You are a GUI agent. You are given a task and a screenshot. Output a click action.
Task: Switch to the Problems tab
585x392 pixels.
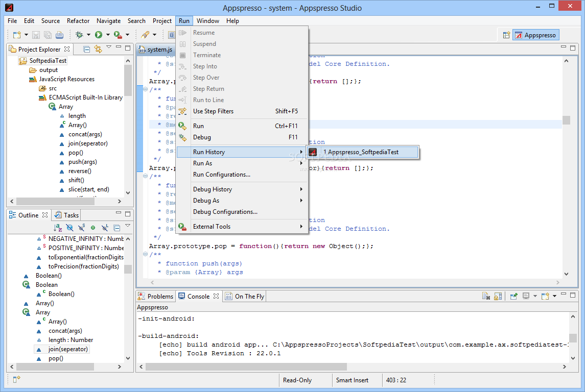[x=156, y=296]
